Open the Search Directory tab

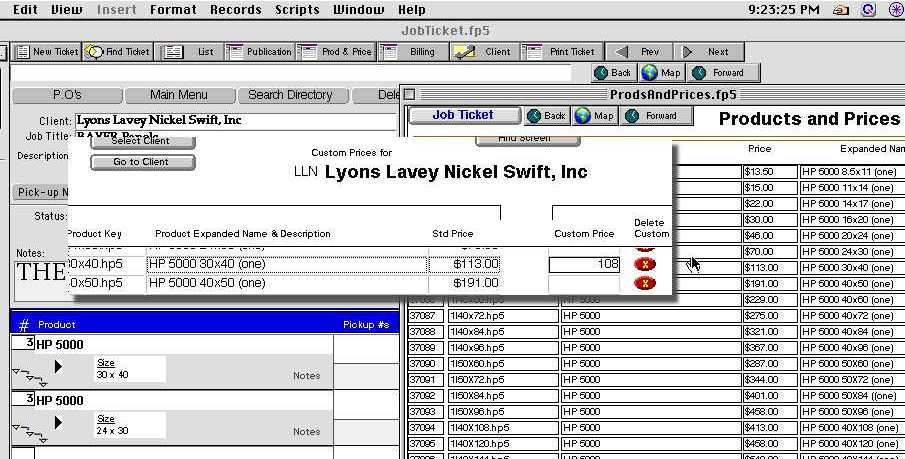point(290,95)
